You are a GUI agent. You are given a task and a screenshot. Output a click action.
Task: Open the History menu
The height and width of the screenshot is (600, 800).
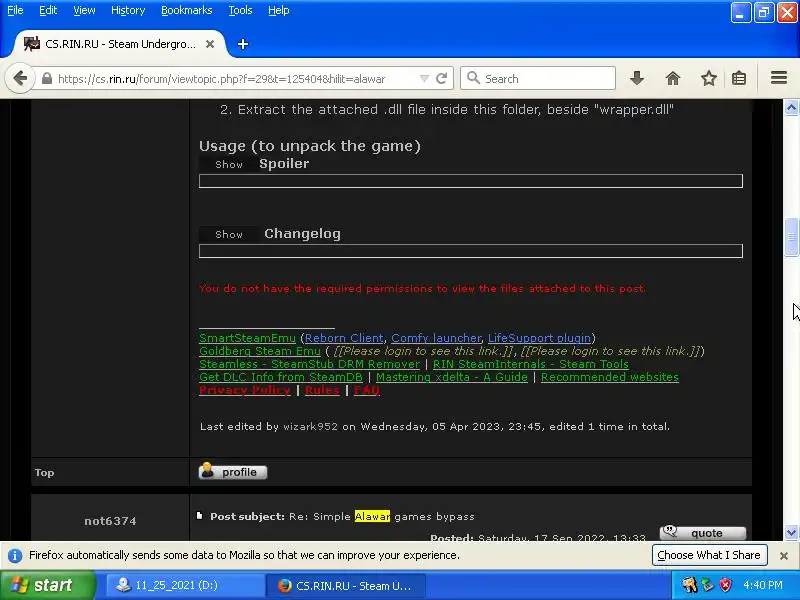pos(128,10)
